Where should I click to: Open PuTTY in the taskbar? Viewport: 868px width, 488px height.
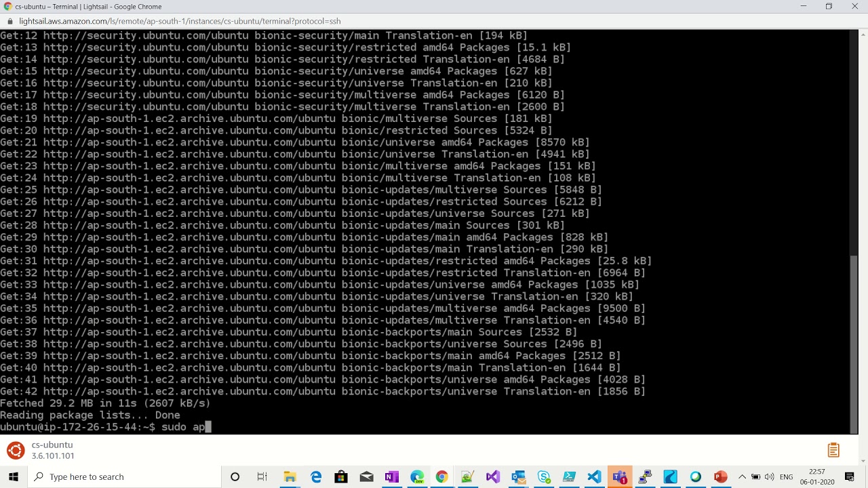[645, 477]
